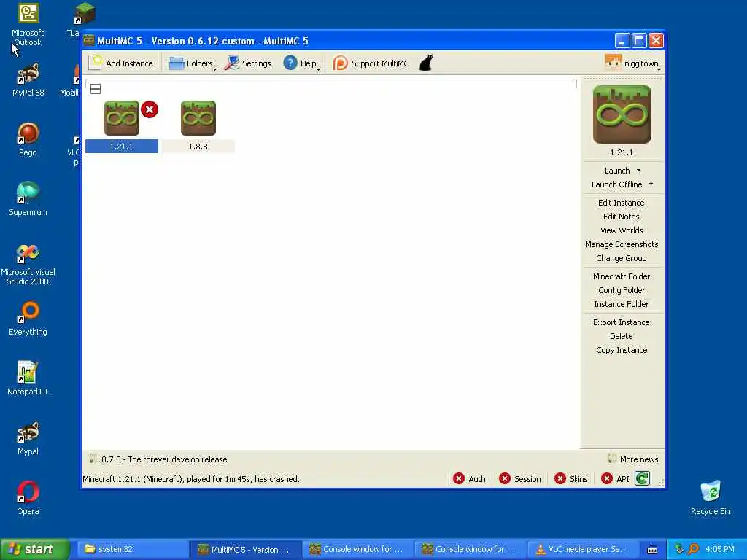Open the Notepad++ desktop icon
This screenshot has height=560, width=747.
(x=28, y=378)
